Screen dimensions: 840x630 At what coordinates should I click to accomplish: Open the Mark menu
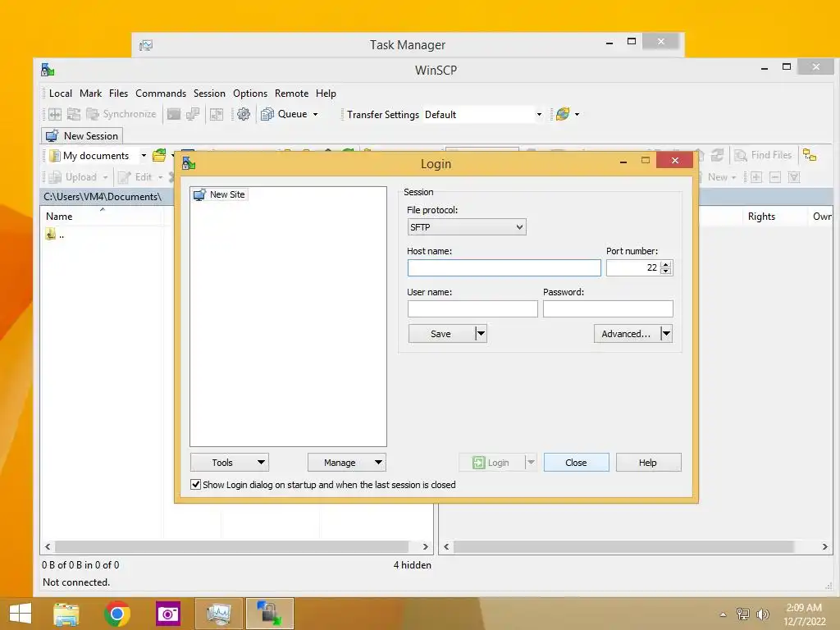pyautogui.click(x=90, y=94)
